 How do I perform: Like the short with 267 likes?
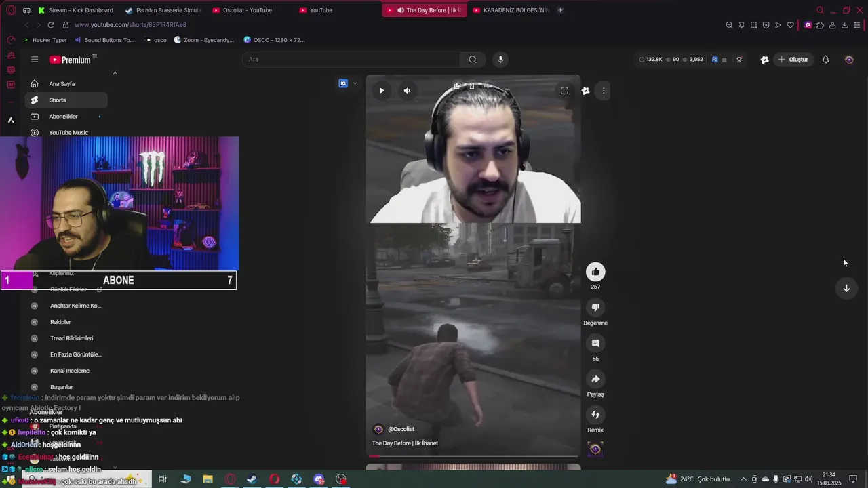[x=595, y=272]
